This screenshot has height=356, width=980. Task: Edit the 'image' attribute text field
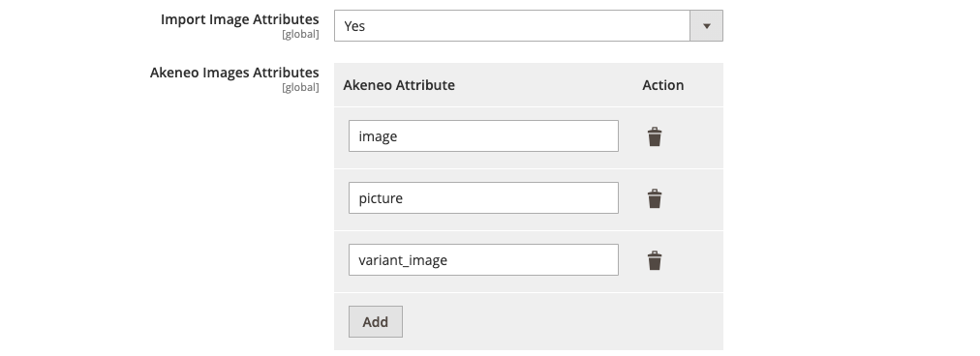click(x=483, y=136)
